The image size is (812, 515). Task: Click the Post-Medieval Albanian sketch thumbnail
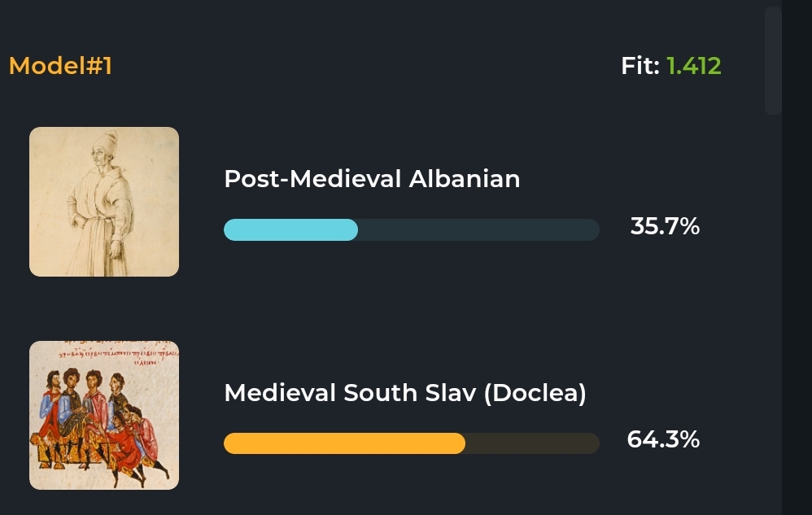103,201
